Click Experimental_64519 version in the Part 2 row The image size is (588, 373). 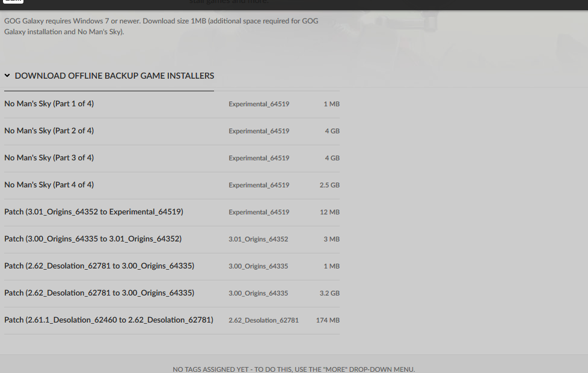pyautogui.click(x=259, y=131)
